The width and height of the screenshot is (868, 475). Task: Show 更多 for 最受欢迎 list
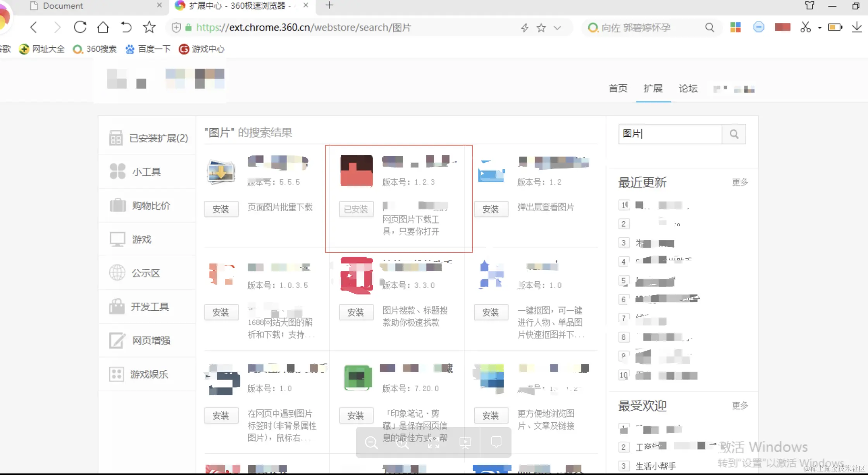click(x=740, y=405)
